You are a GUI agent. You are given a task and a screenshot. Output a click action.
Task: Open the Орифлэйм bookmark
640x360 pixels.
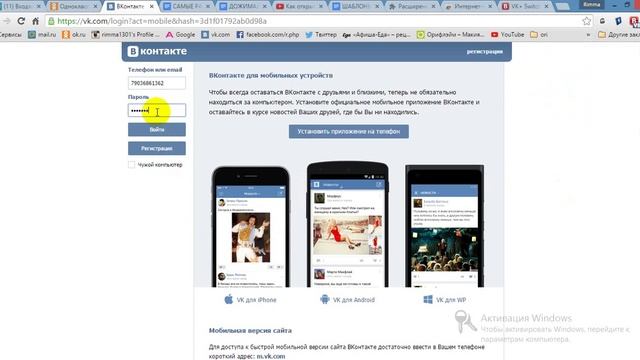tap(450, 35)
